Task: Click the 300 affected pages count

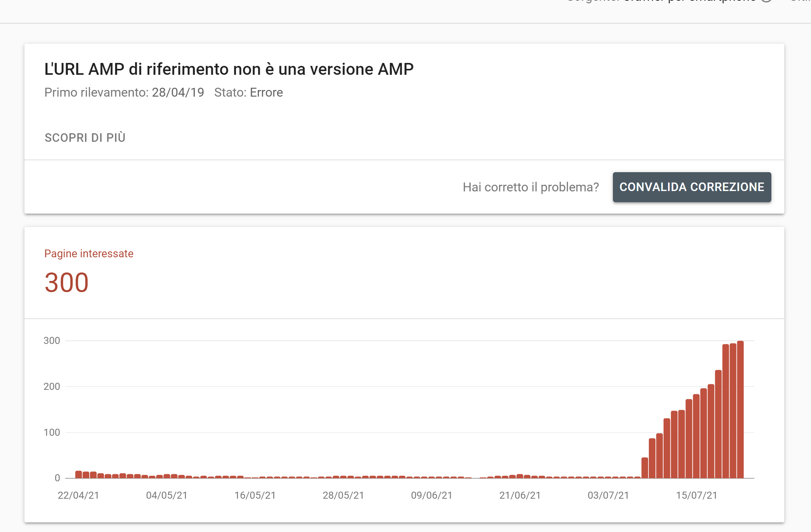Action: coord(67,282)
